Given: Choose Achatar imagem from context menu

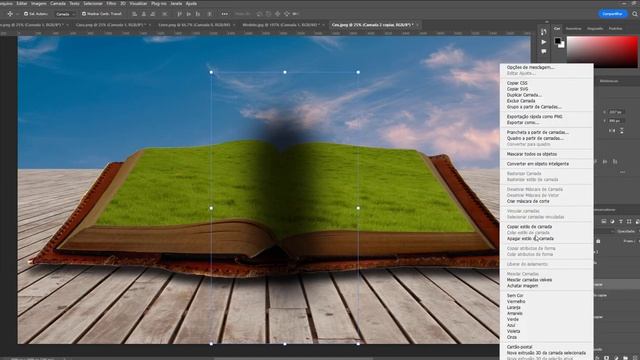Looking at the screenshot, I should 522,286.
